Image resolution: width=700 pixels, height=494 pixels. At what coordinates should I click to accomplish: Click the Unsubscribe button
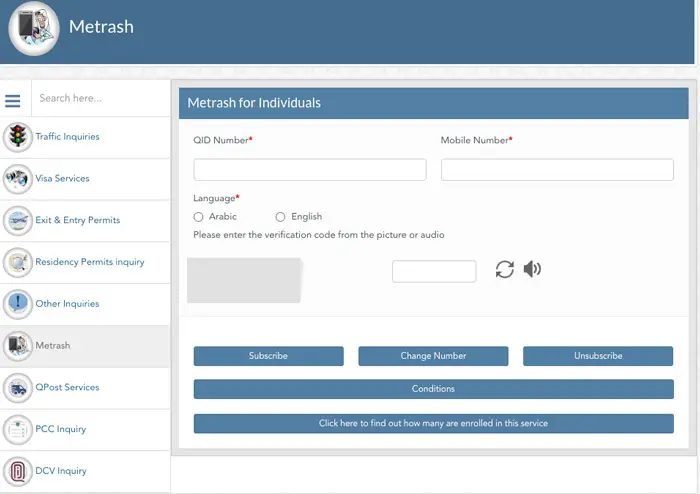pos(598,356)
